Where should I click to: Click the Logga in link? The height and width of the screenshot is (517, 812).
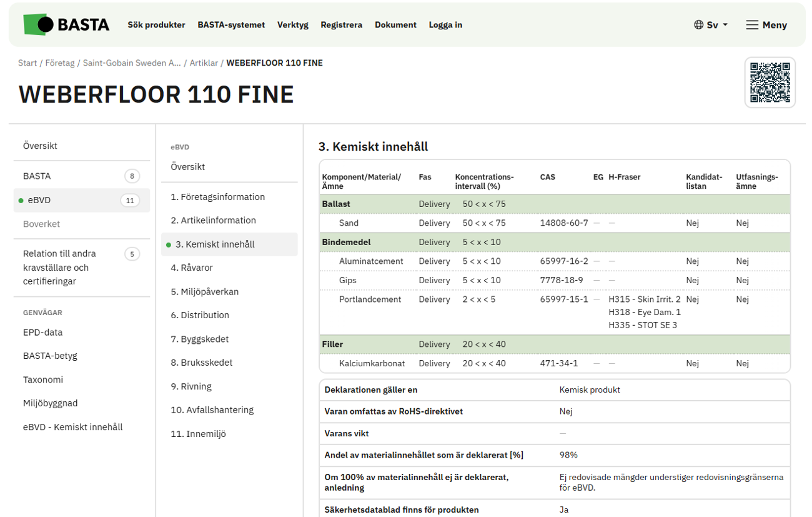point(445,25)
